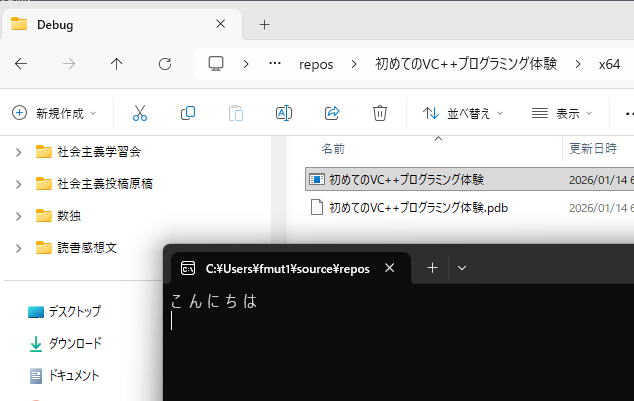Open the 並べ替え sort dropdown
Image resolution: width=634 pixels, height=401 pixels.
[x=463, y=113]
